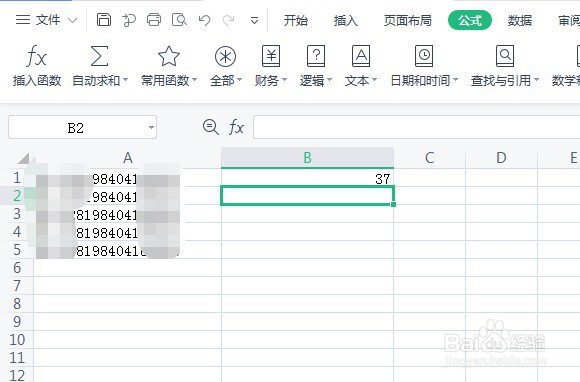Select column C header
This screenshot has height=382, width=580.
429,158
